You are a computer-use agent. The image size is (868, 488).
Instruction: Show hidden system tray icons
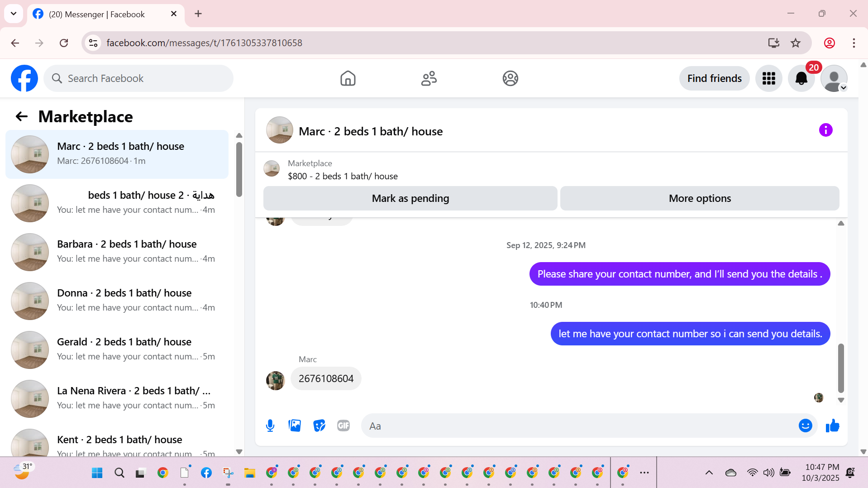point(709,473)
